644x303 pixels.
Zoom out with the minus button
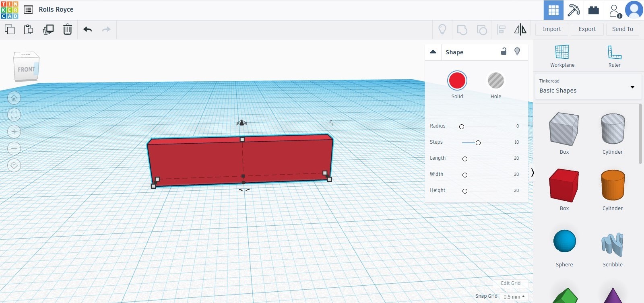tap(14, 148)
